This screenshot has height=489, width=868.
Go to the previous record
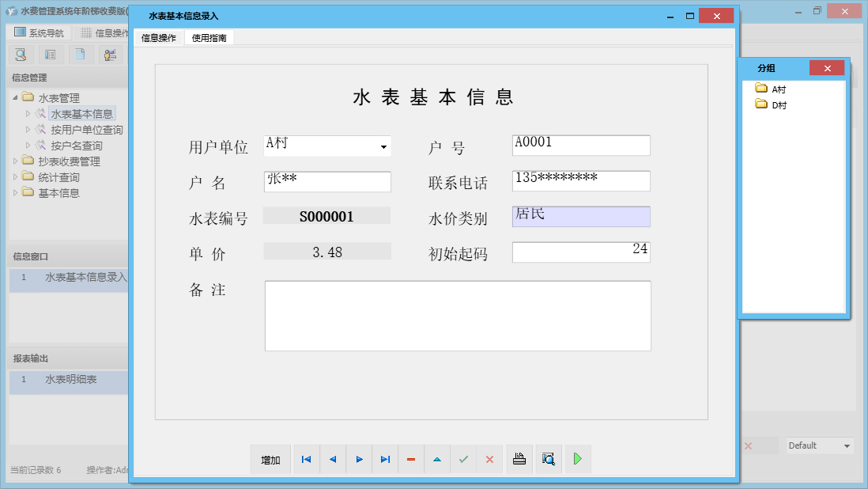tap(333, 459)
